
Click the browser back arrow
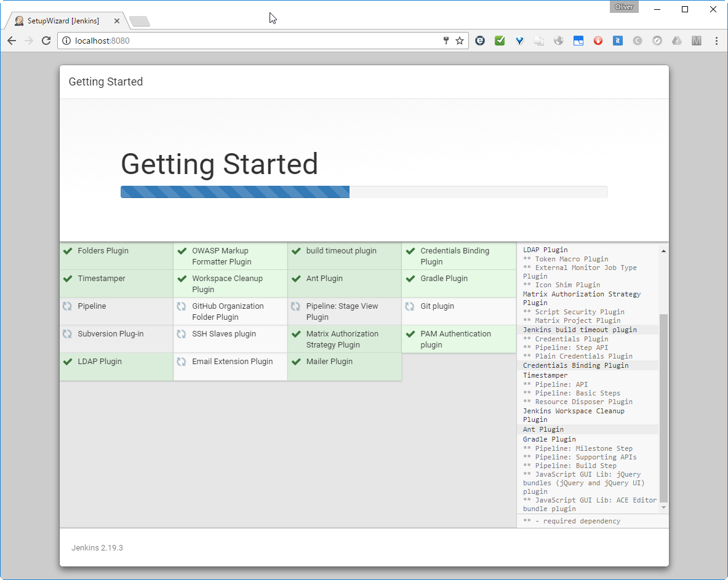coord(12,41)
